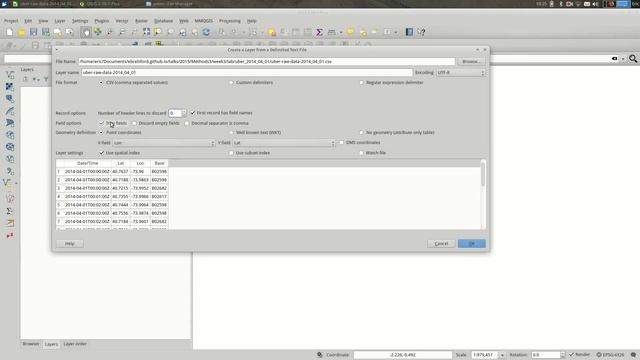The width and height of the screenshot is (640, 360).
Task: Click the Save project as icon
Action: pos(46,32)
